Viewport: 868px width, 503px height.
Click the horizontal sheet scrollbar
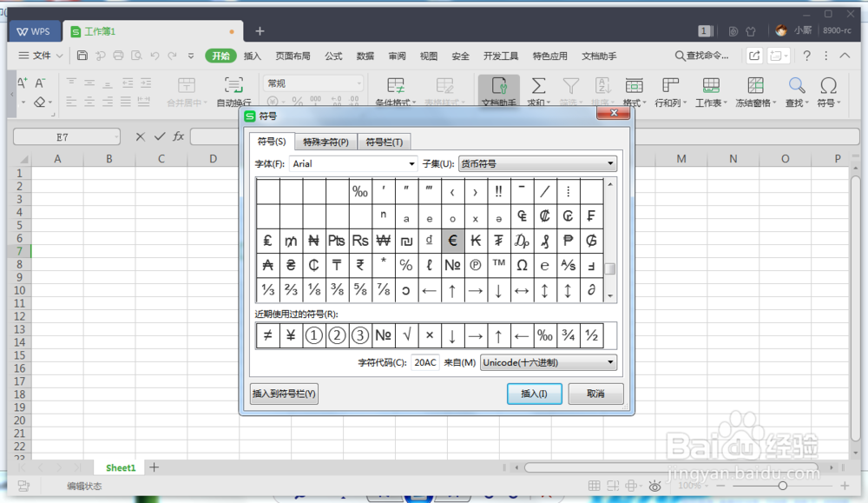[671, 467]
